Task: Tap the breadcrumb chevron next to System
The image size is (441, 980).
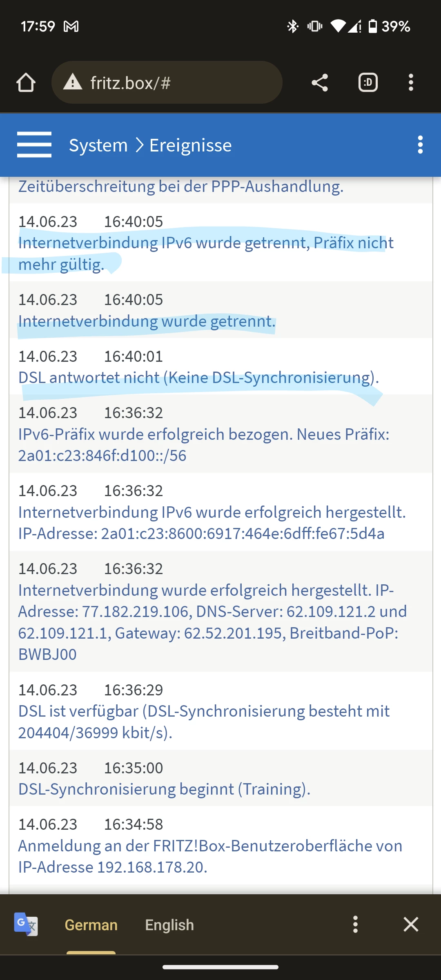Action: (139, 145)
